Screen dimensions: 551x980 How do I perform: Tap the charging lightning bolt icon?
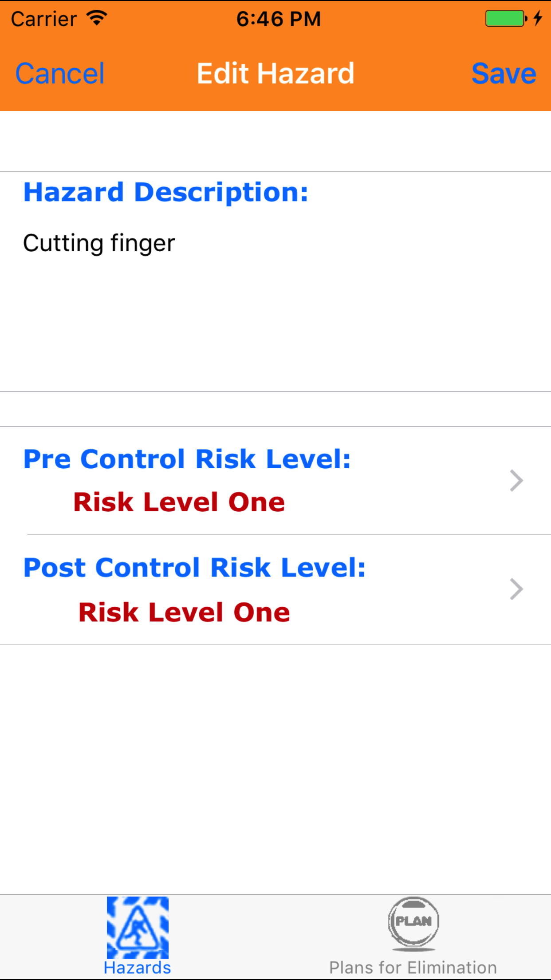click(538, 19)
